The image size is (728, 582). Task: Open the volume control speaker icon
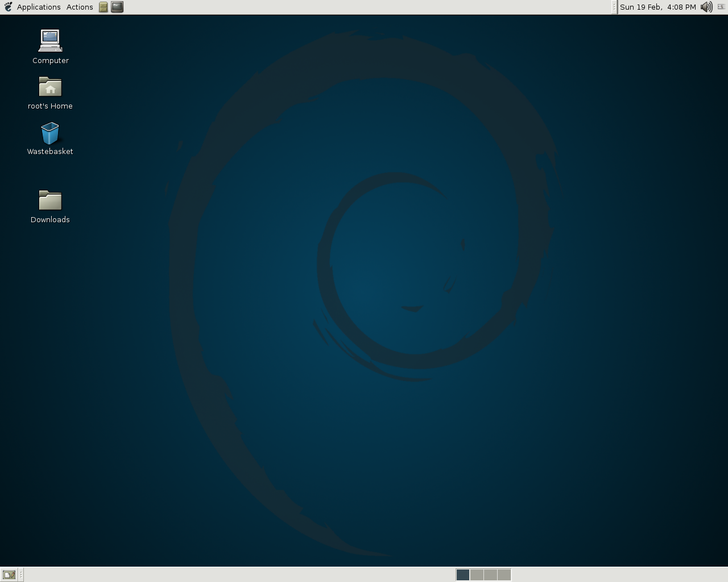[706, 7]
